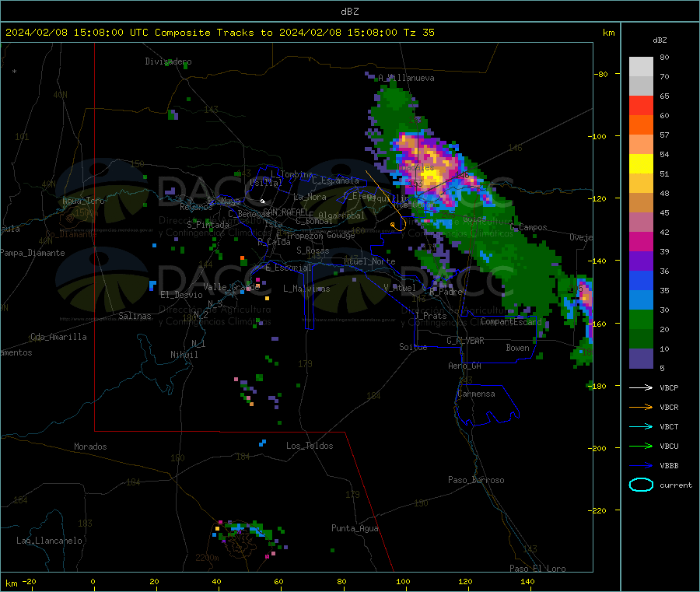Click the orange VBCR arrow legend icon
Image resolution: width=700 pixels, height=592 pixels.
pyautogui.click(x=641, y=407)
